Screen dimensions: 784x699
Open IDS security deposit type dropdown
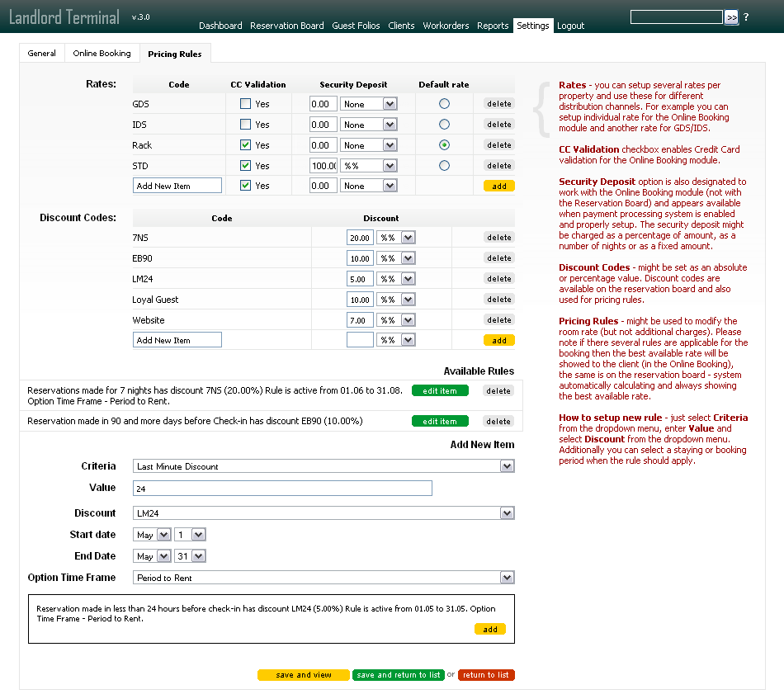369,125
